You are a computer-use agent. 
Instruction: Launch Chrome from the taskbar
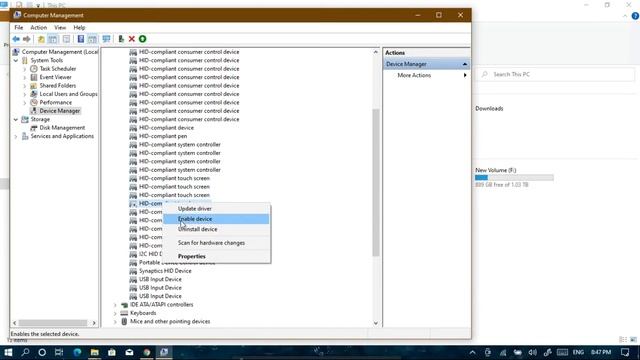point(147,352)
